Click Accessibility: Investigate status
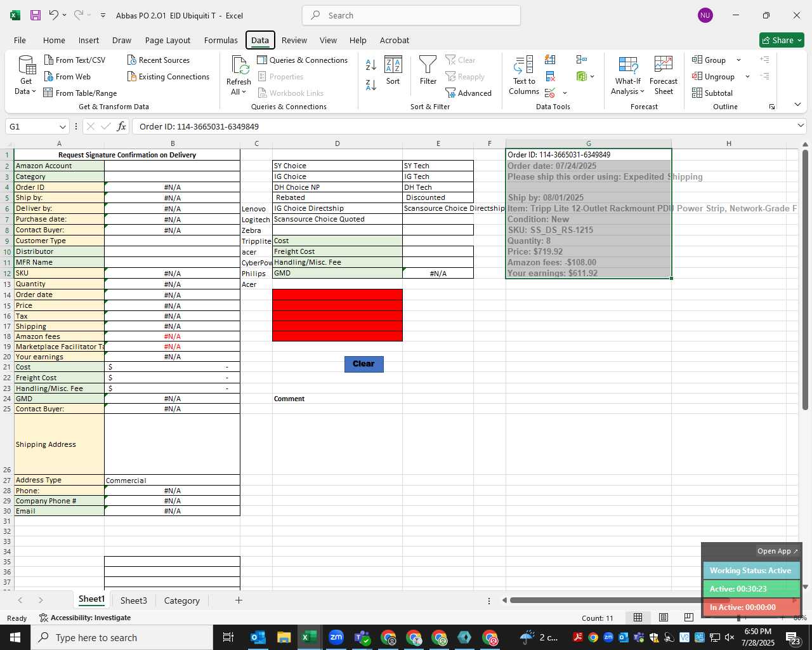This screenshot has width=812, height=650. (x=85, y=618)
